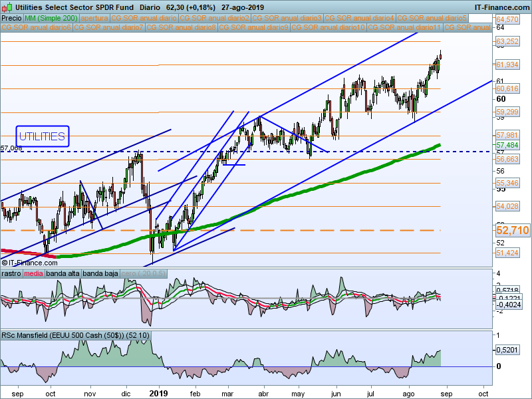This screenshot has height=399, width=532.
Task: Click the 63,252 price level tag
Action: [507, 41]
